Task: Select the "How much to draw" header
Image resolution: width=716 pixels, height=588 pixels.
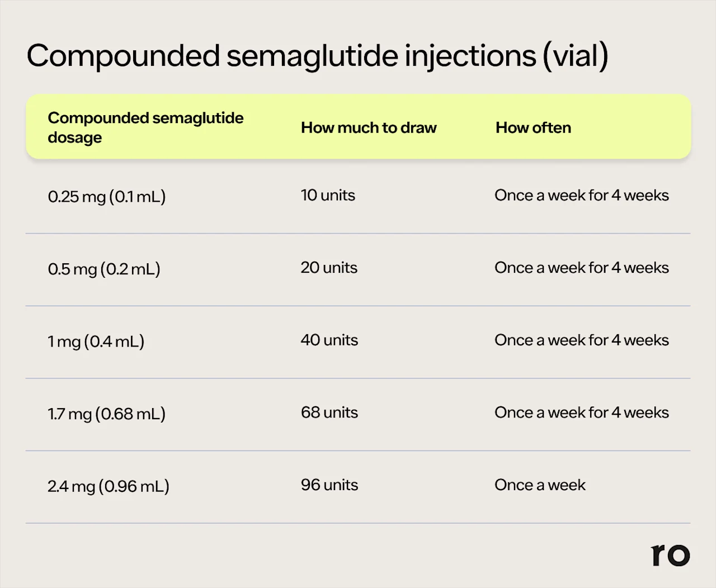Action: point(369,128)
